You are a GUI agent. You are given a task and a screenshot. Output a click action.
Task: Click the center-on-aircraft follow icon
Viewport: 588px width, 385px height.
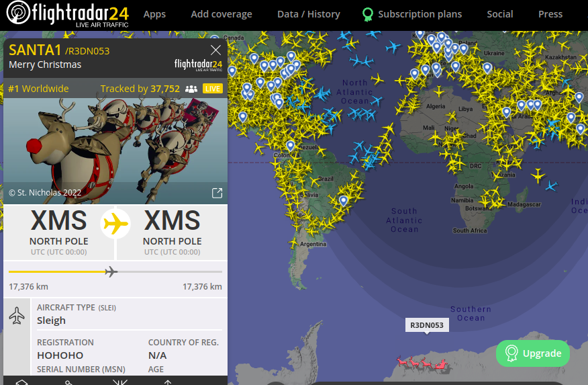tap(120, 382)
